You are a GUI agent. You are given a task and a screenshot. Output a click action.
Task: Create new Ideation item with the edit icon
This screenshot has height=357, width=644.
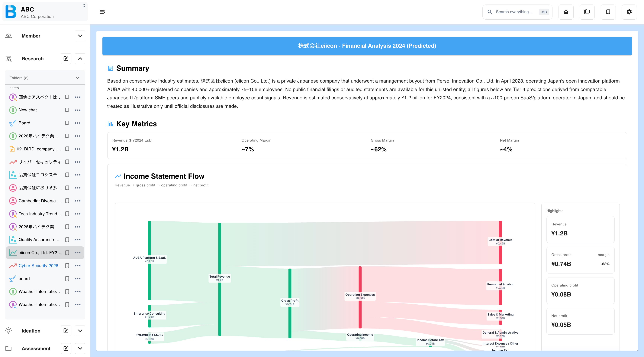(x=66, y=331)
